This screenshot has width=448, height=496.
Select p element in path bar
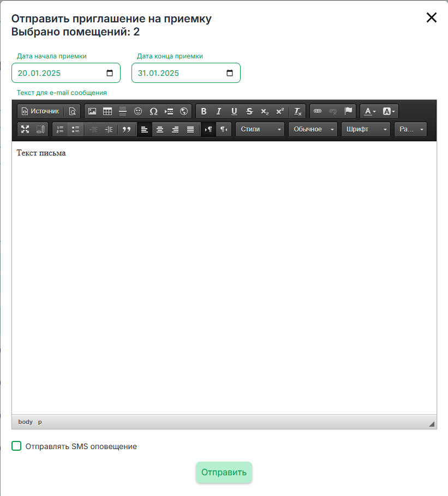pos(40,422)
